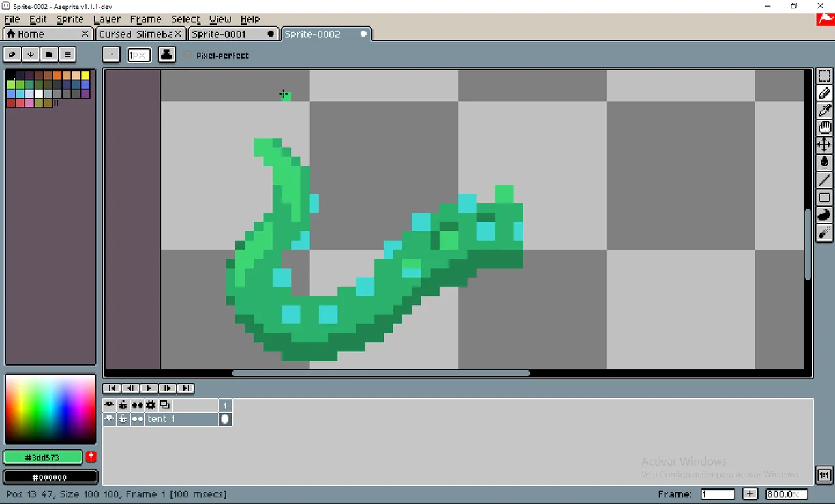This screenshot has width=835, height=504.
Task: Open the Select menu
Action: tap(185, 19)
